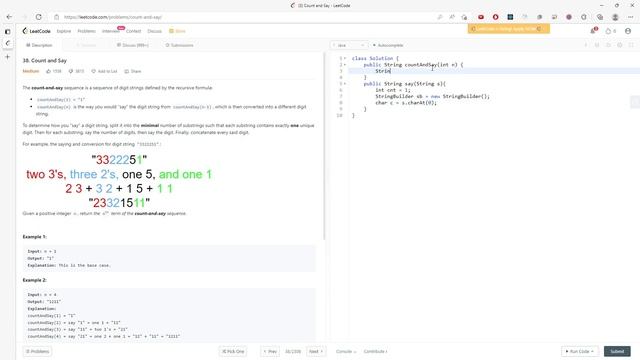Viewport: 640px width, 360px height.
Task: Open Store in LeetCode navbar
Action: click(178, 31)
